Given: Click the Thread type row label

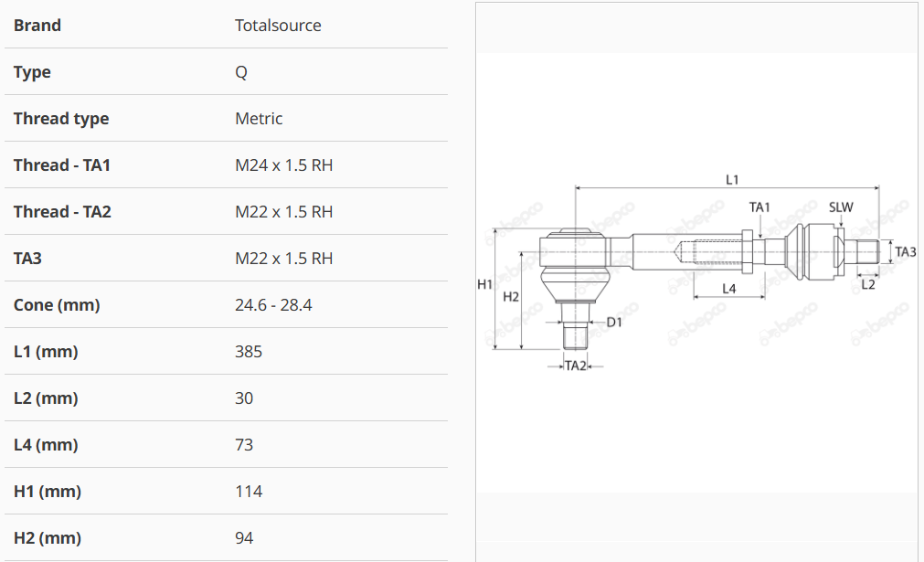Looking at the screenshot, I should tap(61, 119).
